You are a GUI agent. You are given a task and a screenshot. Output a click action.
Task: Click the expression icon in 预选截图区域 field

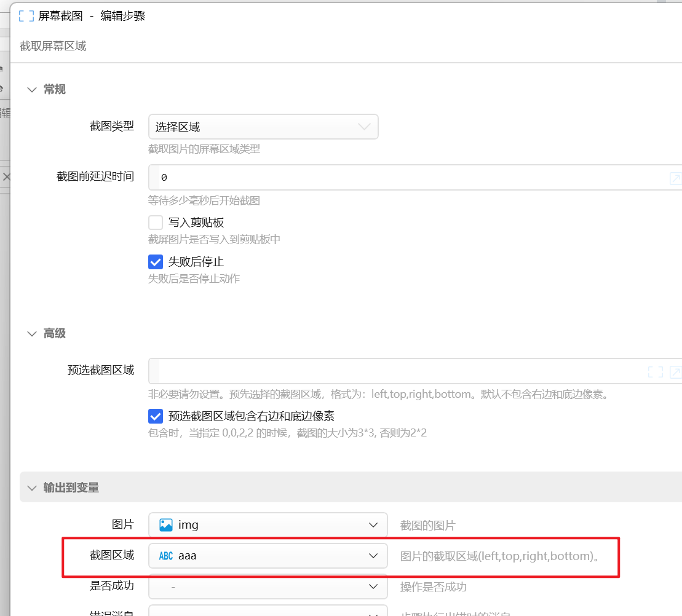[675, 372]
